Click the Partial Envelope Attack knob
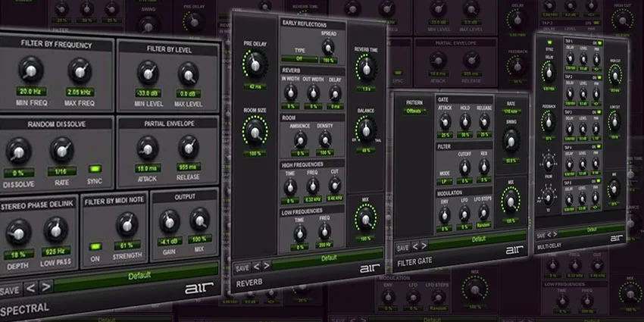 point(148,148)
